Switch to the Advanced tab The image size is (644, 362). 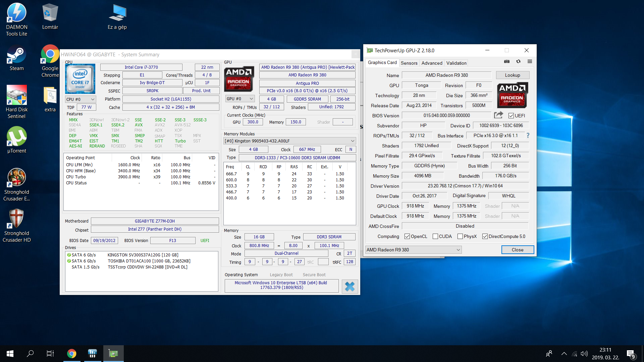pyautogui.click(x=432, y=63)
